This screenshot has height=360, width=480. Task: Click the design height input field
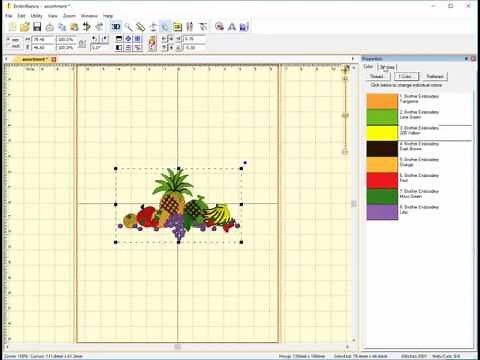[44, 48]
